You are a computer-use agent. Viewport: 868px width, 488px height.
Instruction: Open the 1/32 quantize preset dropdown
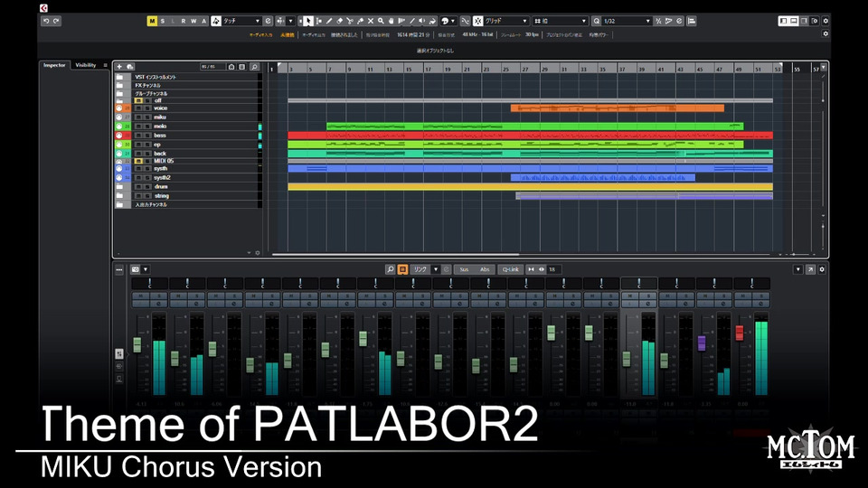click(x=627, y=21)
